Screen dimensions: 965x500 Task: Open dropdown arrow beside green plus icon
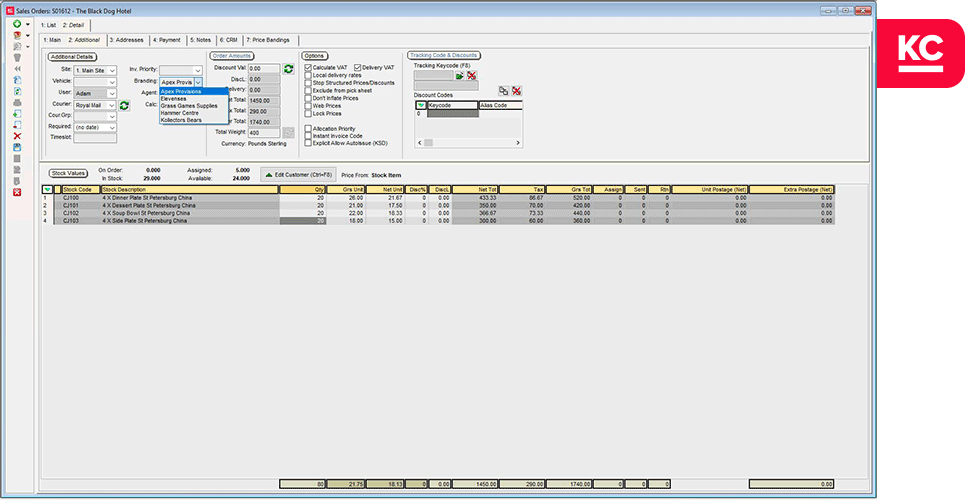[x=28, y=24]
